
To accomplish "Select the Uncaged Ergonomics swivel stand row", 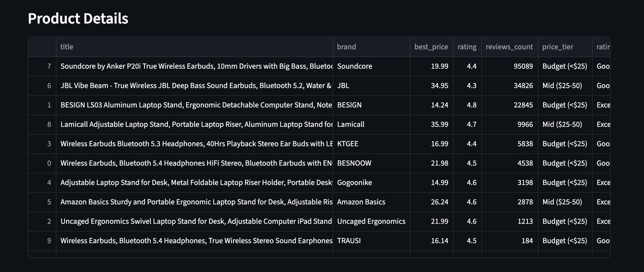I will coord(194,221).
